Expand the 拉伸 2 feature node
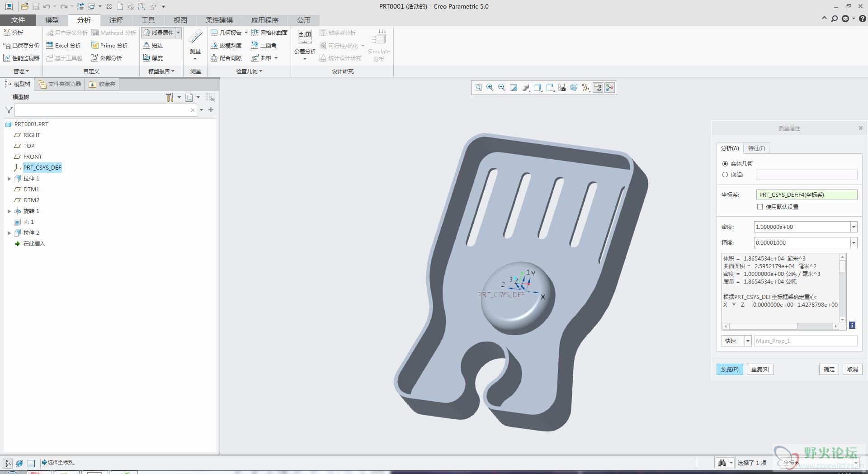Viewport: 868px width, 474px height. tap(9, 233)
